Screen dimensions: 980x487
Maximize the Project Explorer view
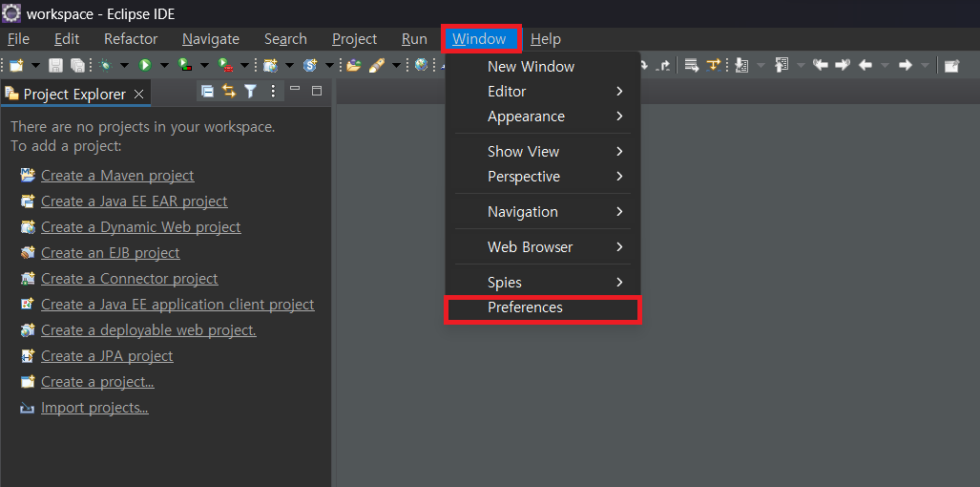pyautogui.click(x=316, y=92)
